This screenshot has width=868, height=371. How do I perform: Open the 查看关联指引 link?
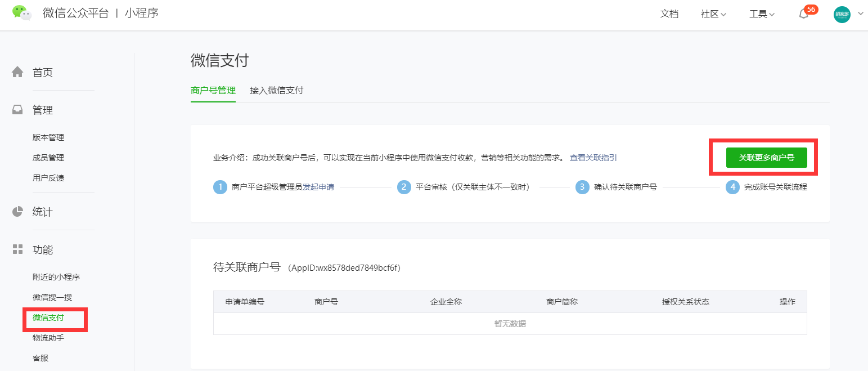[x=593, y=158]
